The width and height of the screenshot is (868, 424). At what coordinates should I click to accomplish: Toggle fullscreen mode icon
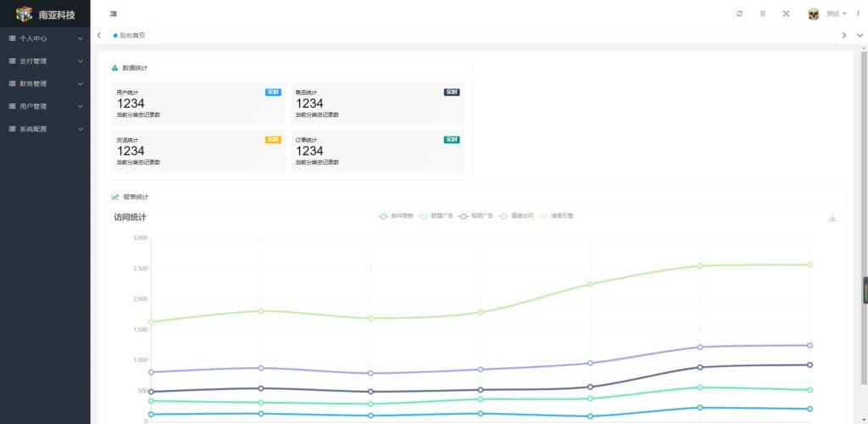(x=786, y=14)
